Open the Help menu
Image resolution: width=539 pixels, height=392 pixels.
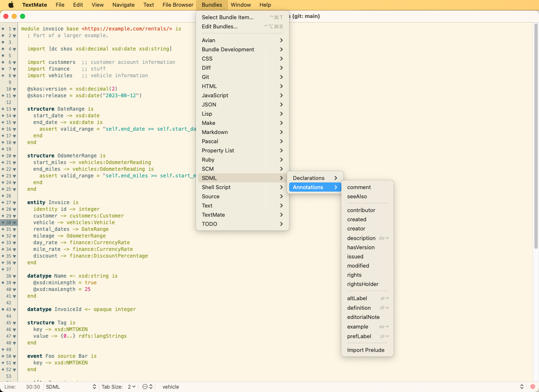point(265,5)
